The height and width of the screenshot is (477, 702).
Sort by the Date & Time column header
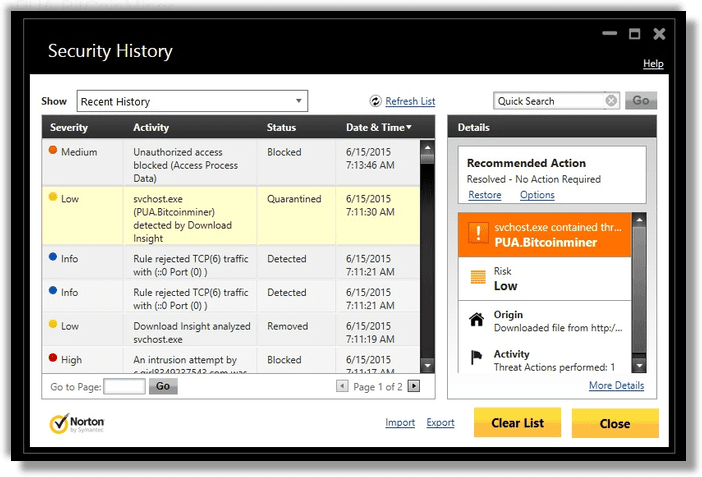[378, 127]
